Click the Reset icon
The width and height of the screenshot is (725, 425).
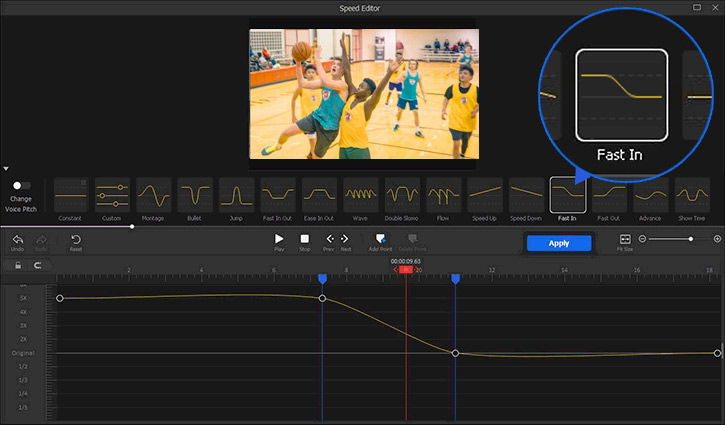[x=76, y=240]
